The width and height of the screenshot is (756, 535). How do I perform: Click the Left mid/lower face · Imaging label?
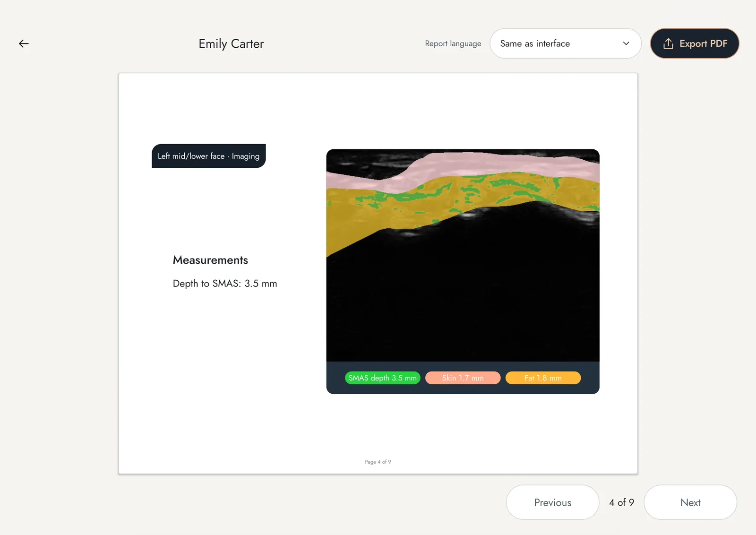pos(209,156)
